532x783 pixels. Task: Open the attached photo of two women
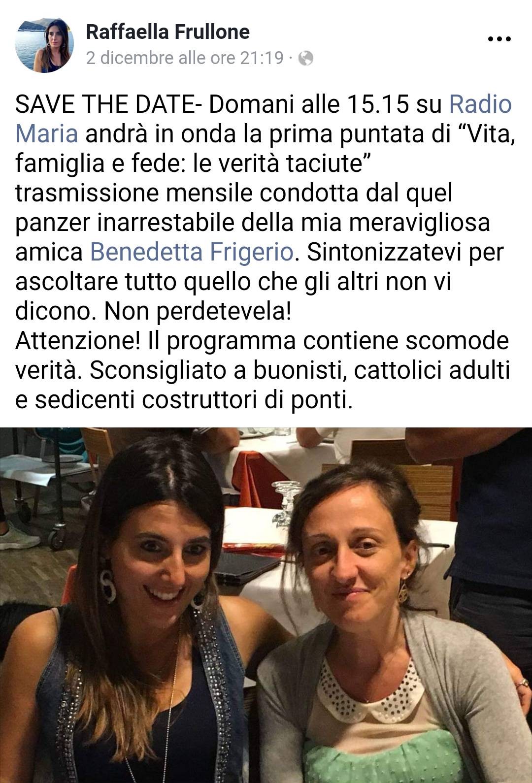(266, 605)
